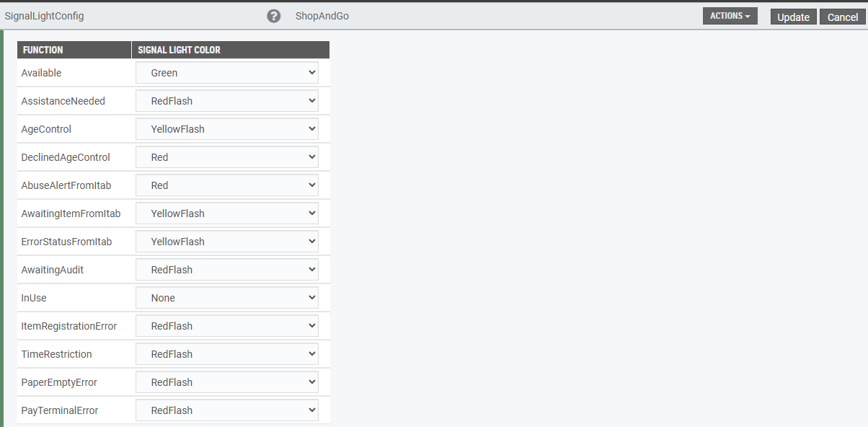This screenshot has width=868, height=427.
Task: Click the Update button
Action: [x=793, y=17]
